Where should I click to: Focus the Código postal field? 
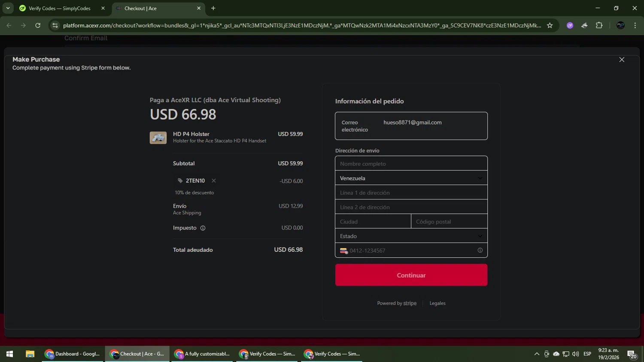pyautogui.click(x=449, y=221)
